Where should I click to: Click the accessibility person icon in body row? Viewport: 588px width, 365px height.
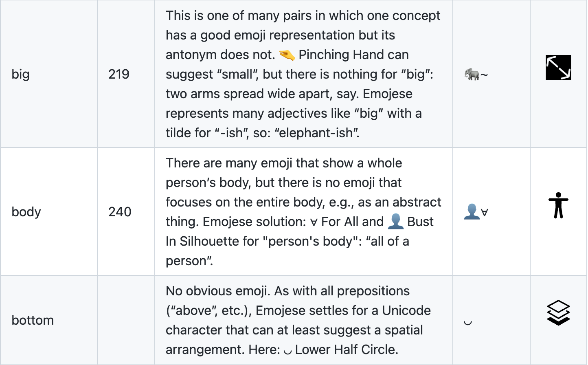coord(558,205)
